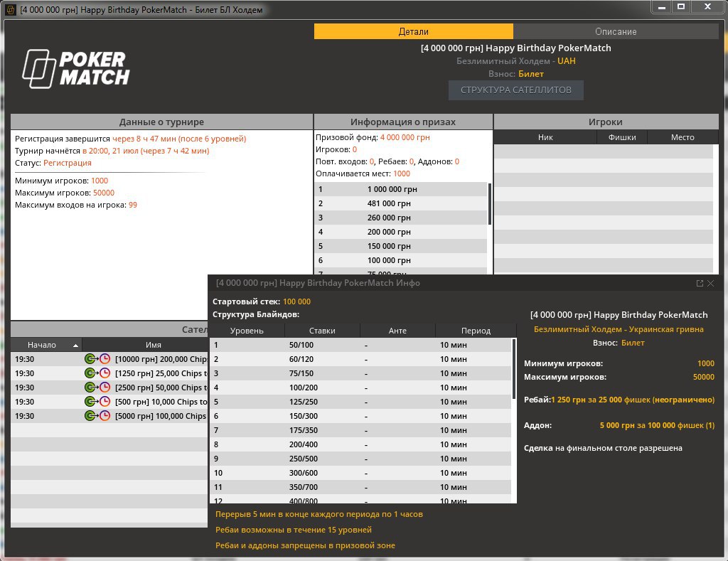Sort satellites by Имя column
Screen dimensions: 728x561
point(153,345)
